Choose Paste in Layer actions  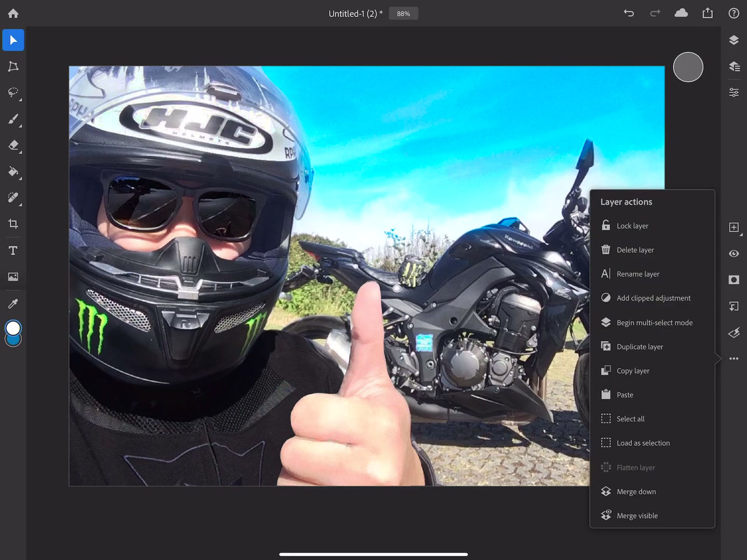(x=653, y=395)
